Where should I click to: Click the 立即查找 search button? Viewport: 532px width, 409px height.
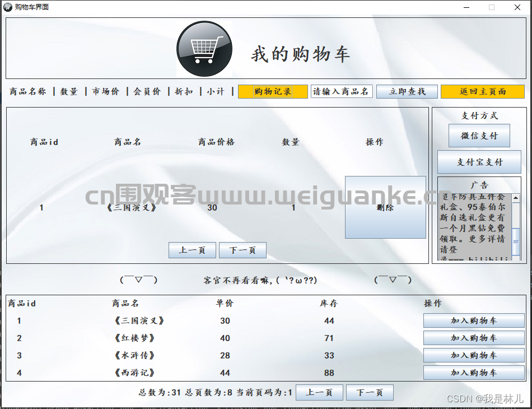click(x=407, y=92)
